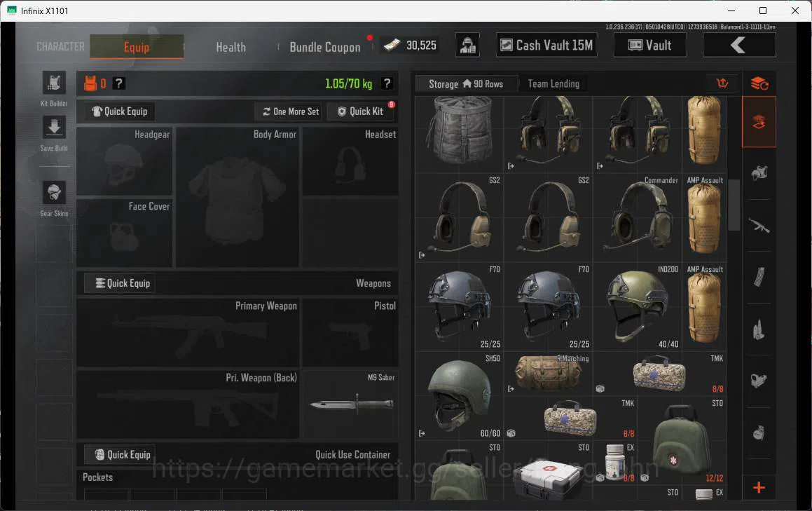The image size is (812, 511).
Task: Click the orange plus icon
Action: 759,488
